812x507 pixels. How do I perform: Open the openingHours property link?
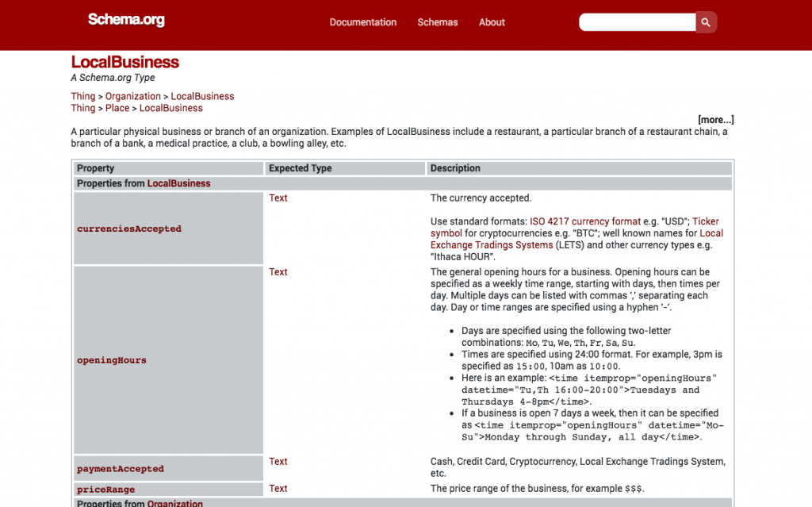[112, 360]
